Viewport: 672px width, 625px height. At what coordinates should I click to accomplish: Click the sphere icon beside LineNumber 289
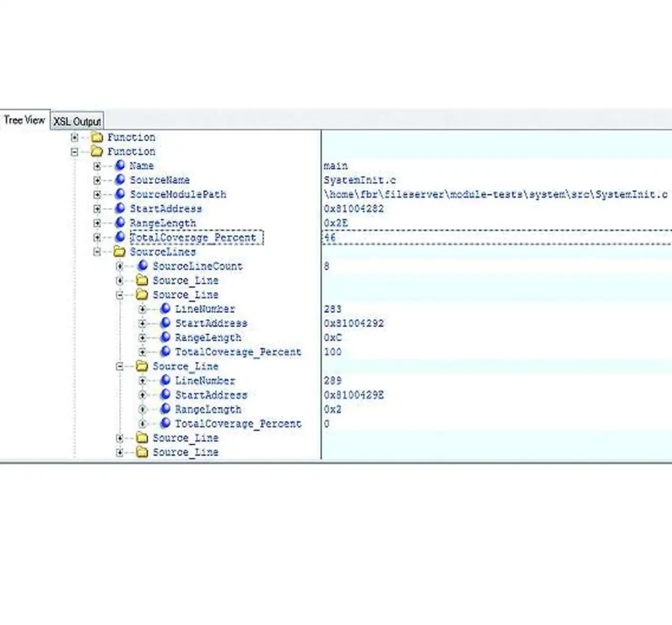coord(165,380)
